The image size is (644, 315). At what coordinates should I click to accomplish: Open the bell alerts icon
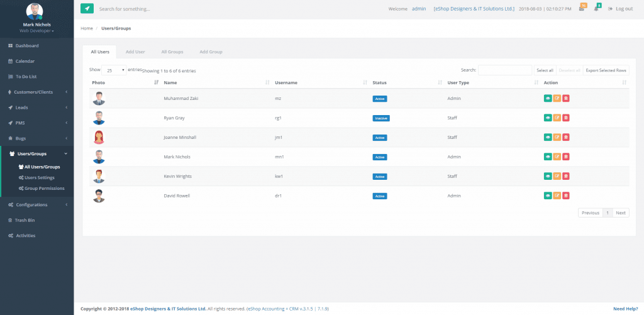click(x=596, y=9)
